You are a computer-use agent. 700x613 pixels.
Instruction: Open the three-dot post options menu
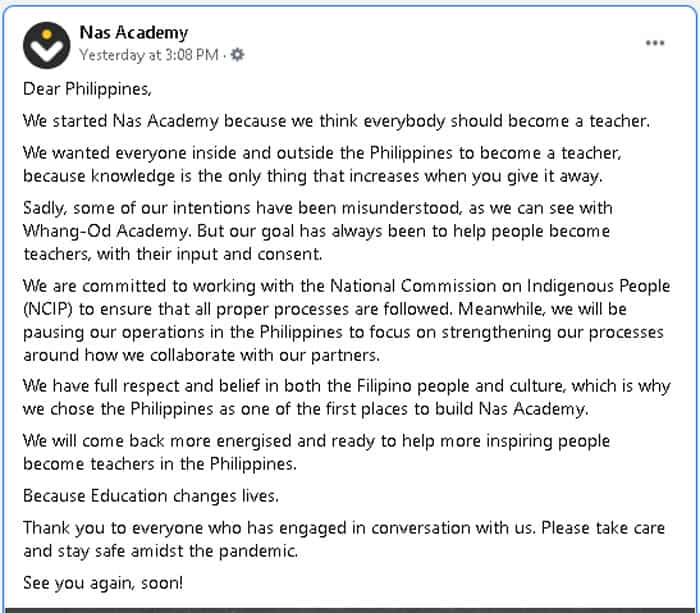click(655, 43)
